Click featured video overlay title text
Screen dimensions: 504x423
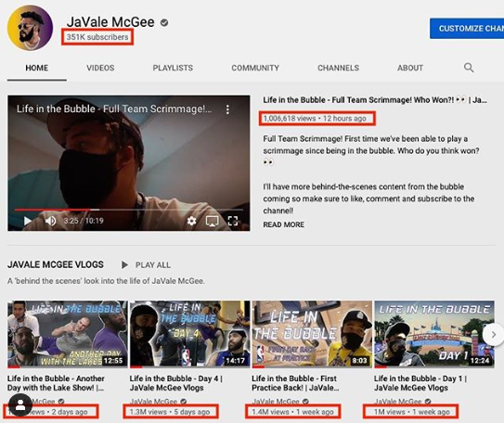pos(114,109)
